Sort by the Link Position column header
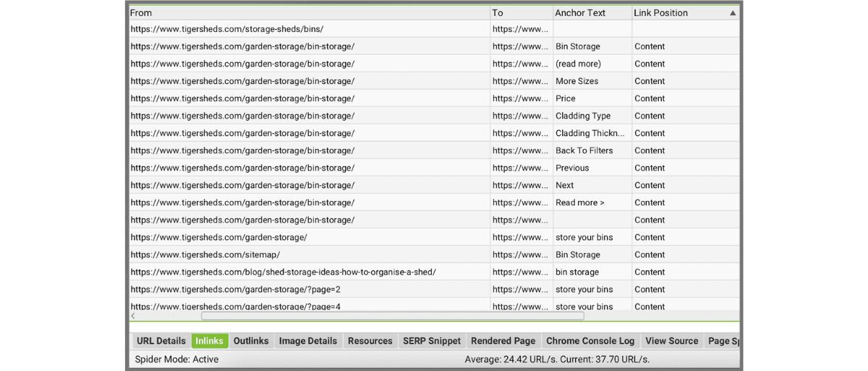Image resolution: width=868 pixels, height=371 pixels. tap(686, 13)
